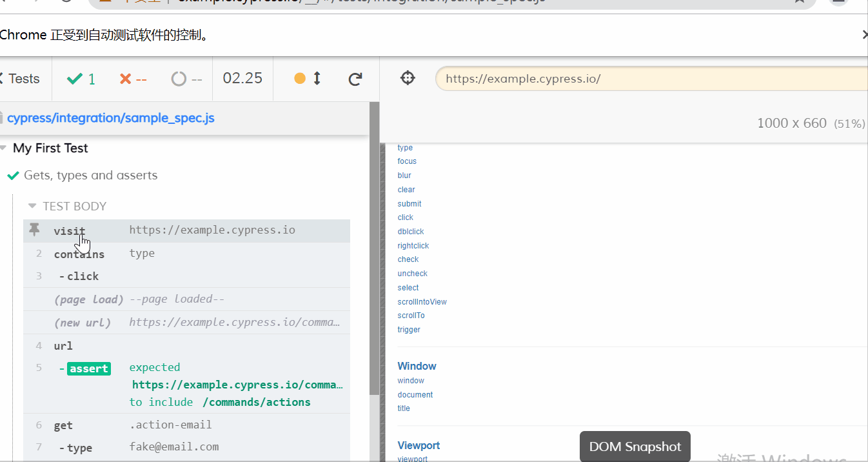Click the rerun tests reload icon
Screen dimensions: 868x462
coord(355,79)
